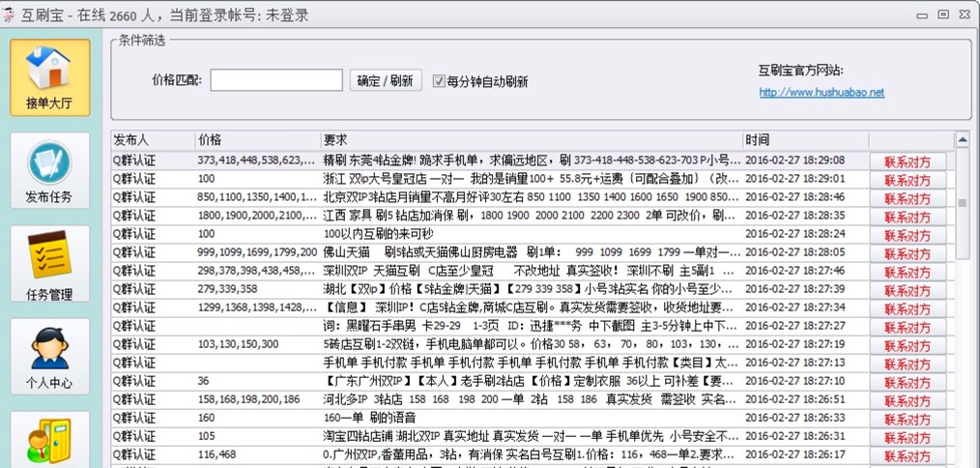The image size is (980, 468).
Task: Click the price cell 999,1099,1699,1799,200
Action: (x=257, y=252)
